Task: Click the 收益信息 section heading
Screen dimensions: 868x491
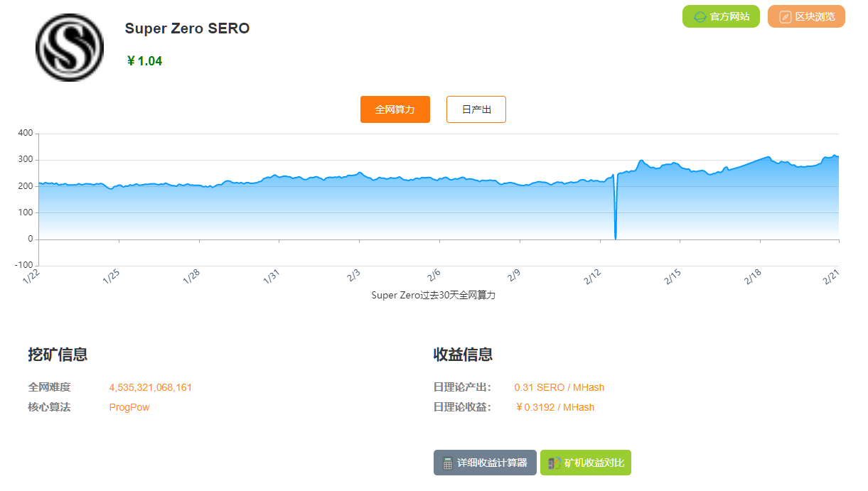Action: pos(463,355)
